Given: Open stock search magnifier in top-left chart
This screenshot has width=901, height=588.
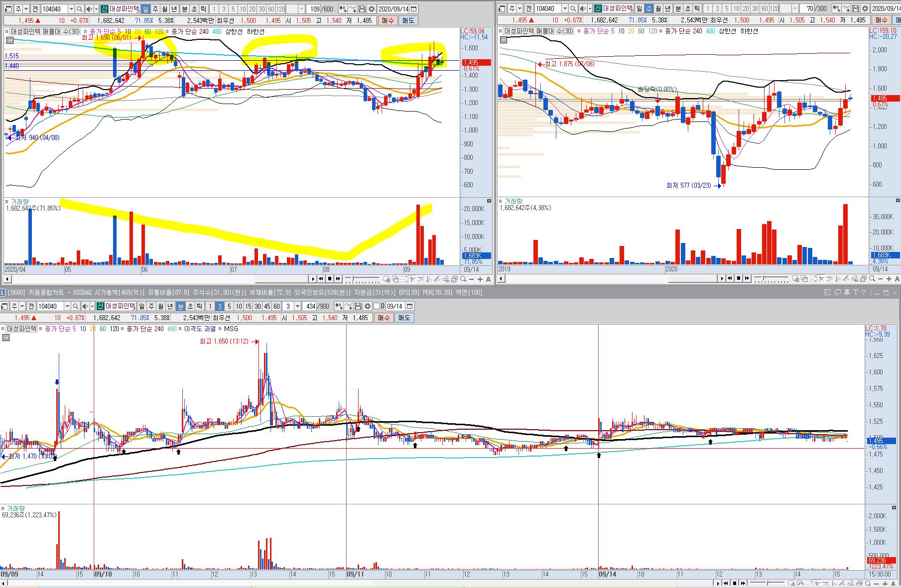Looking at the screenshot, I should click(x=80, y=9).
